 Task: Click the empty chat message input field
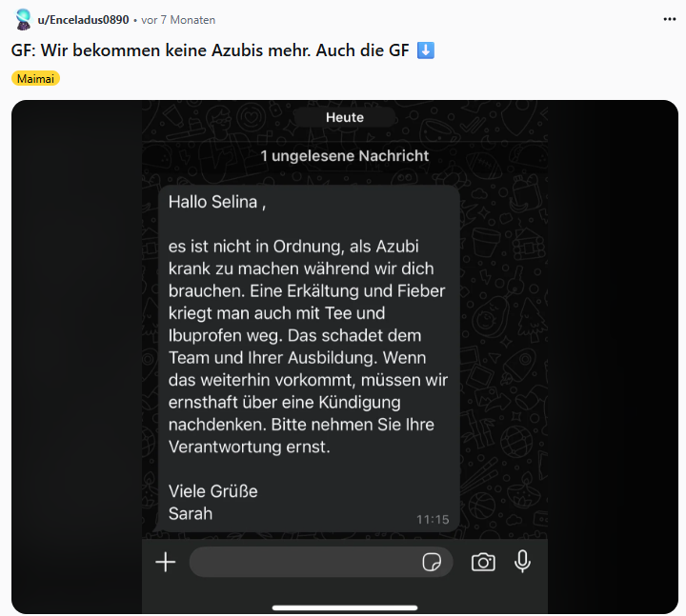pyautogui.click(x=321, y=563)
